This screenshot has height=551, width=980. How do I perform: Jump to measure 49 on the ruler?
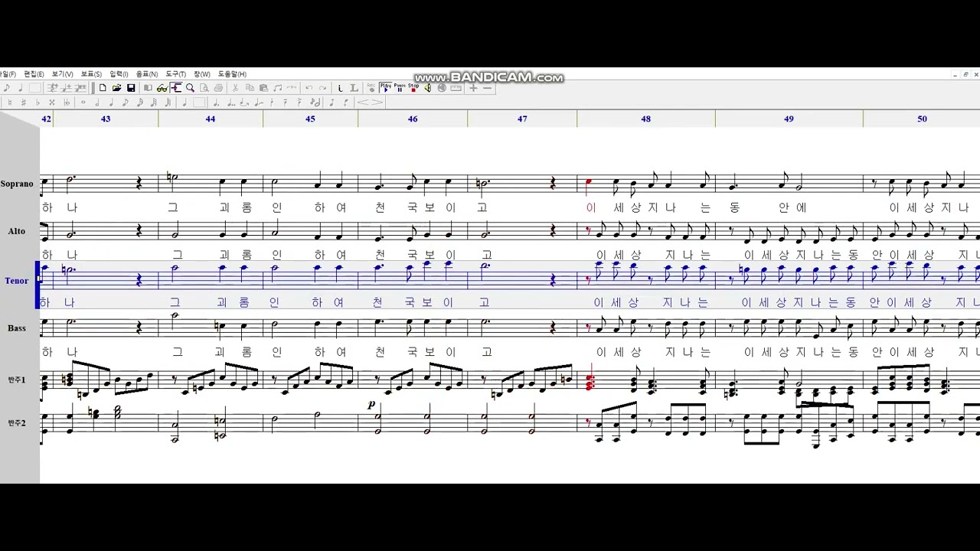789,119
